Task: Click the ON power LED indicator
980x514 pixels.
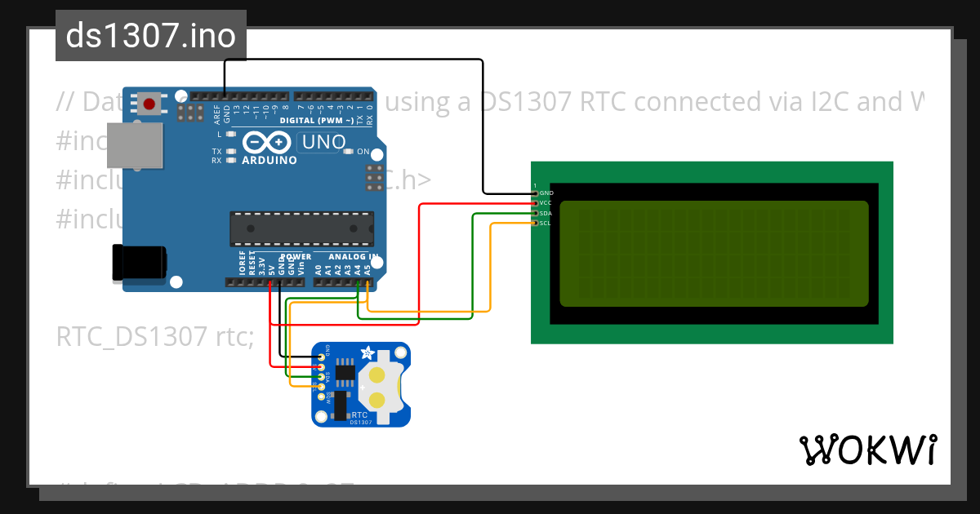Action: point(349,151)
